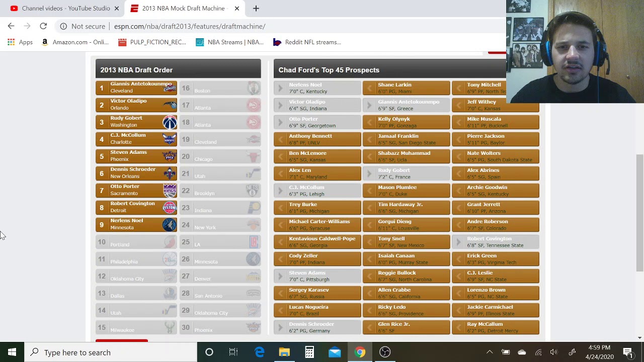Select prospect Jamaal Franklin
Image resolution: width=644 pixels, height=362 pixels.
click(x=407, y=139)
